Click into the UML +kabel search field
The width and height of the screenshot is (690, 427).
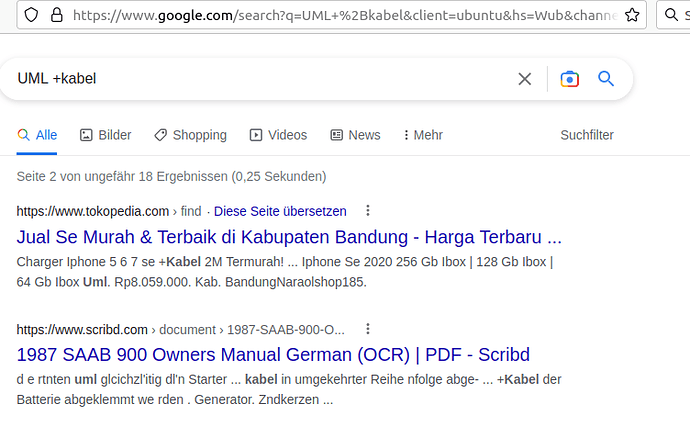[264, 79]
